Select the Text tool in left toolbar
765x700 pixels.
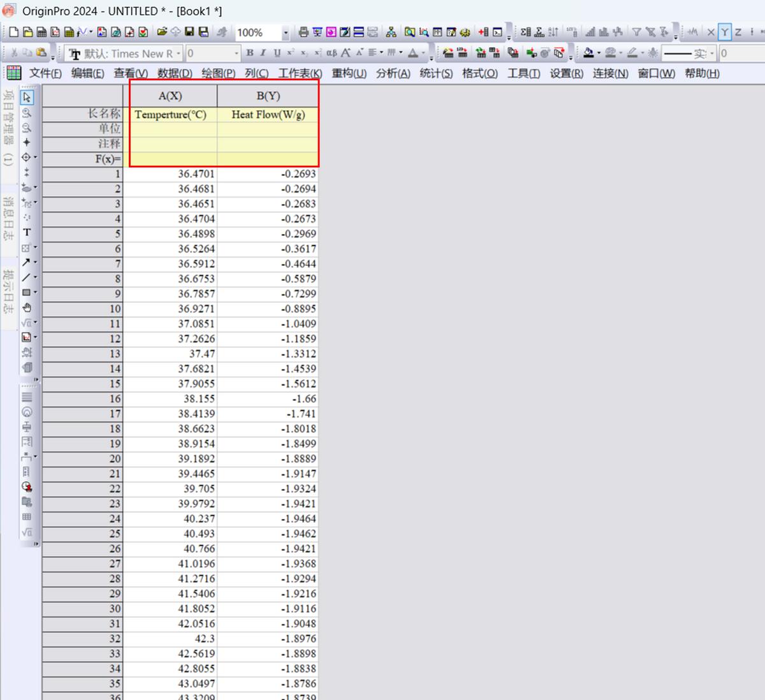point(27,233)
